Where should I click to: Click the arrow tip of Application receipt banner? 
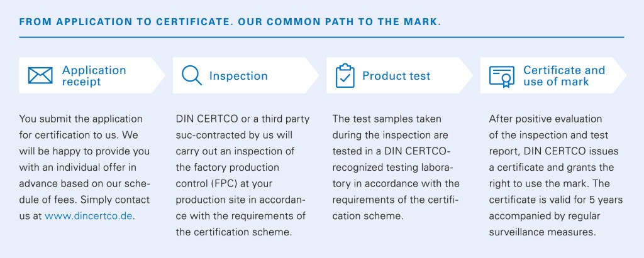pyautogui.click(x=160, y=75)
